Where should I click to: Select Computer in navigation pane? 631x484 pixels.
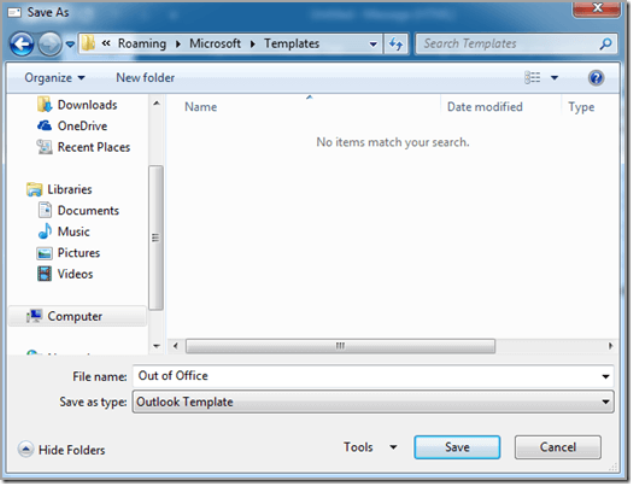(x=74, y=316)
